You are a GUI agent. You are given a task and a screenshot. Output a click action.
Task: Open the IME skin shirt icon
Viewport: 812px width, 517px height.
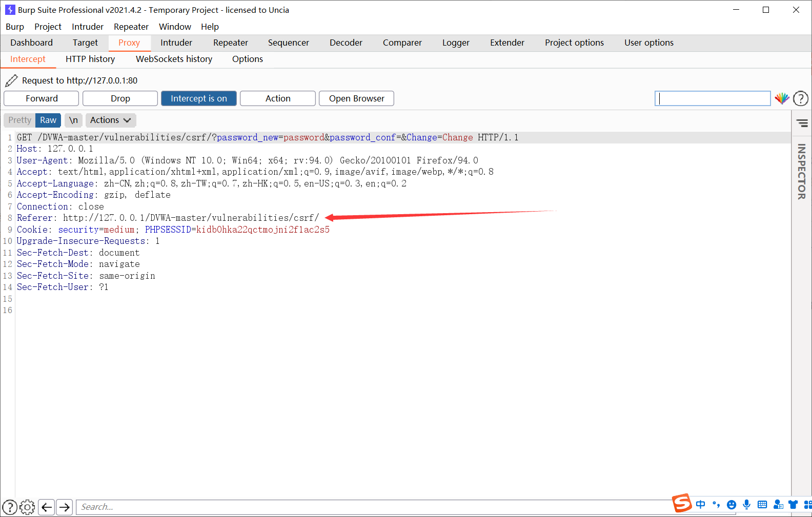point(793,505)
